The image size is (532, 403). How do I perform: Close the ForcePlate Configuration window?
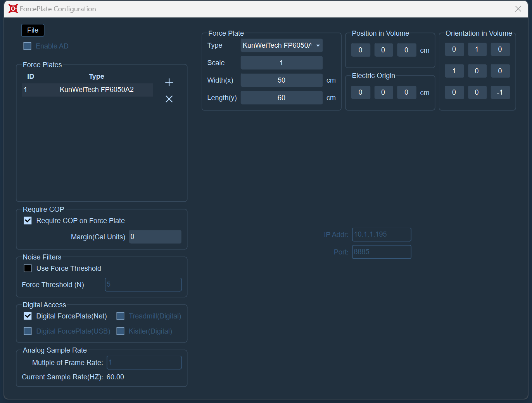pyautogui.click(x=518, y=9)
